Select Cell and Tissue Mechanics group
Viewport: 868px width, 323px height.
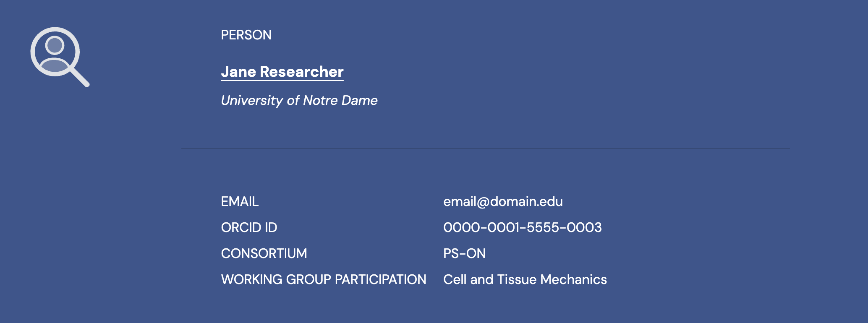click(x=525, y=280)
